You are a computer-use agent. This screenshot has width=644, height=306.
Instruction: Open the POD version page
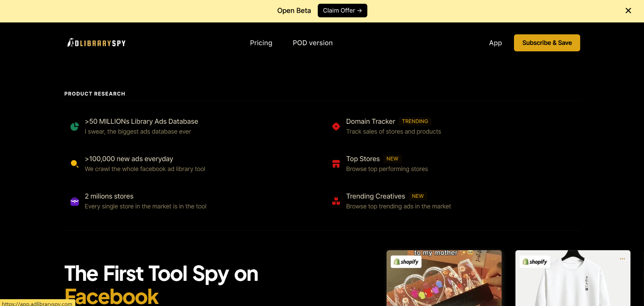click(312, 42)
